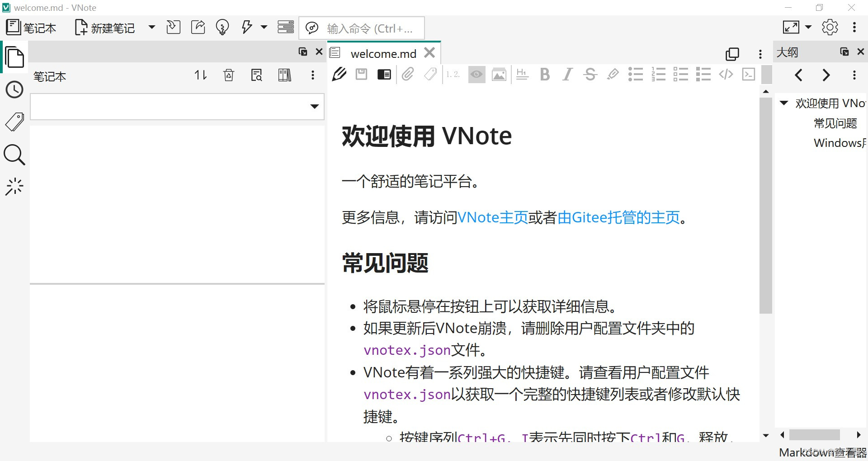Open the tag explorer sidebar icon
Image resolution: width=868 pixels, height=461 pixels.
coord(14,122)
